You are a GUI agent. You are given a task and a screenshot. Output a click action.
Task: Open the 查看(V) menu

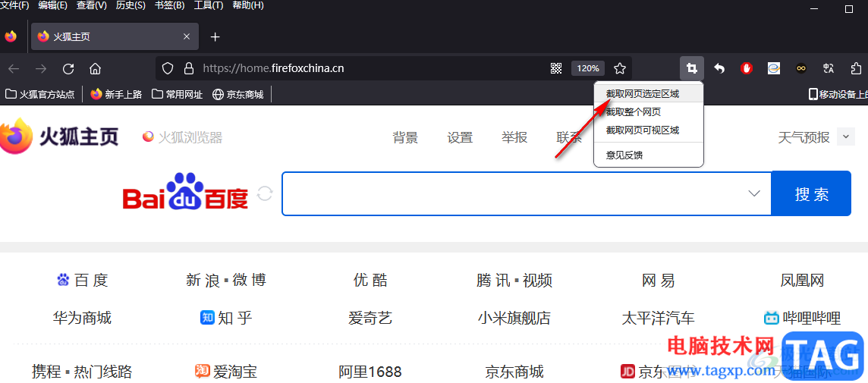tap(91, 5)
